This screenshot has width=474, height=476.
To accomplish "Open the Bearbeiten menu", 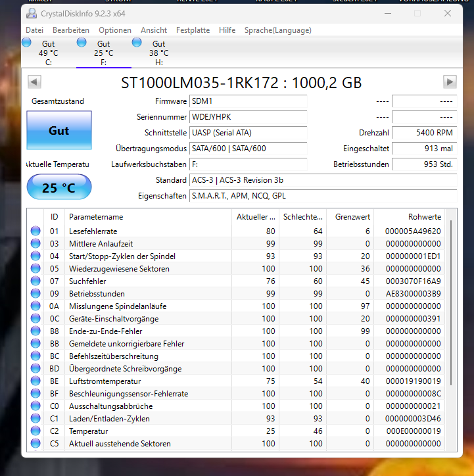I will click(x=71, y=30).
